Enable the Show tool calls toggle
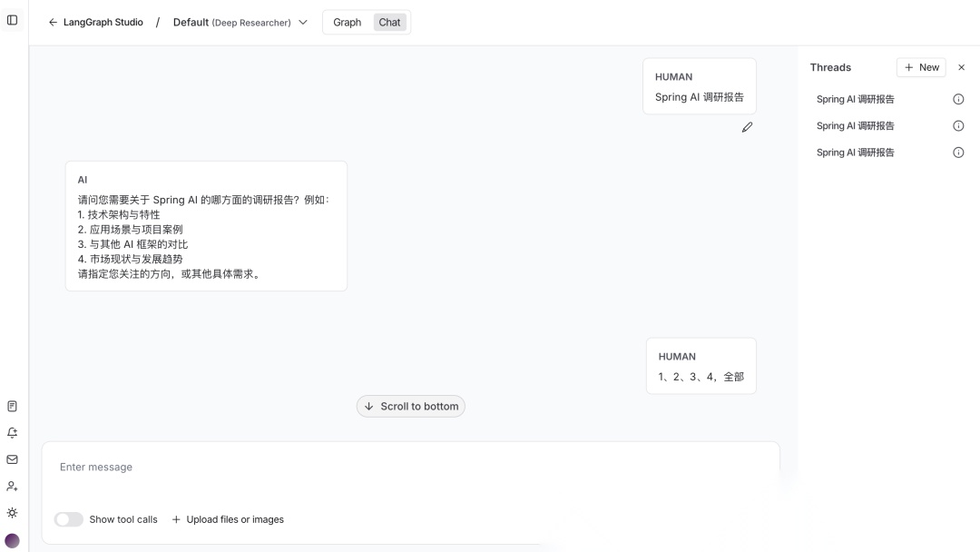The image size is (980, 552). pyautogui.click(x=68, y=519)
